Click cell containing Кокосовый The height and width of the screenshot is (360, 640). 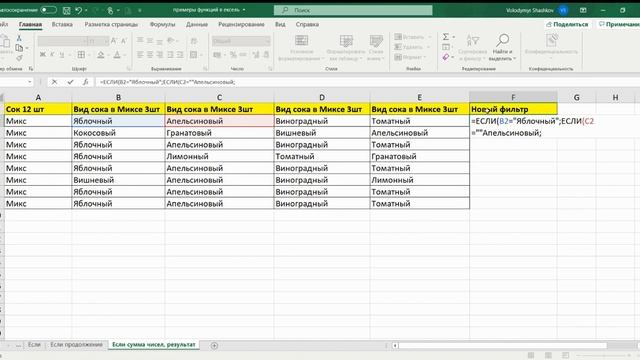pyautogui.click(x=118, y=133)
